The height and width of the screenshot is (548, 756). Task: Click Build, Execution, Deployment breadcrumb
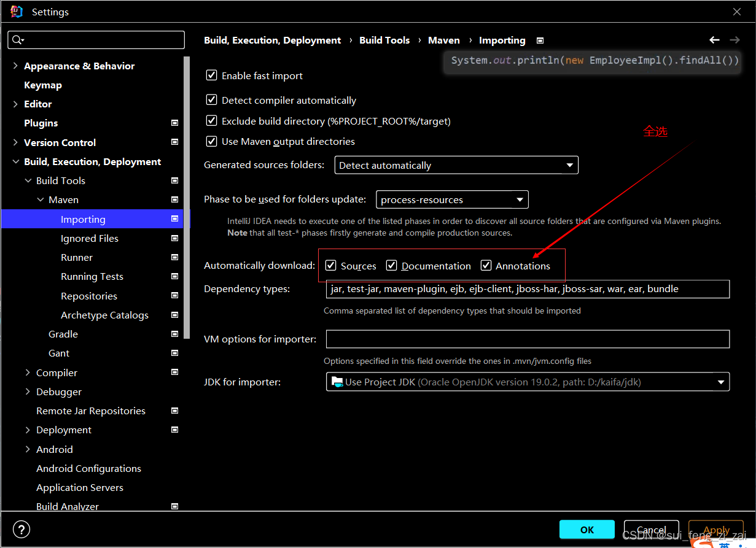click(x=273, y=40)
